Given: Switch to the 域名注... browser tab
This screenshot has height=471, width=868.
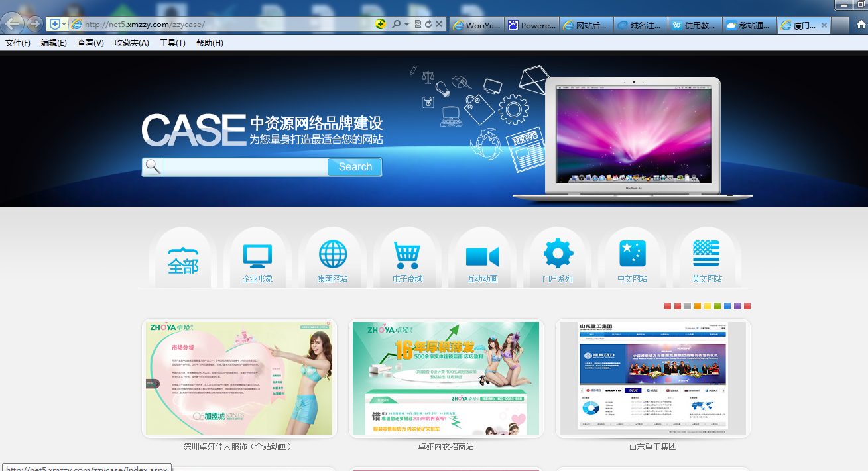Looking at the screenshot, I should (x=641, y=25).
